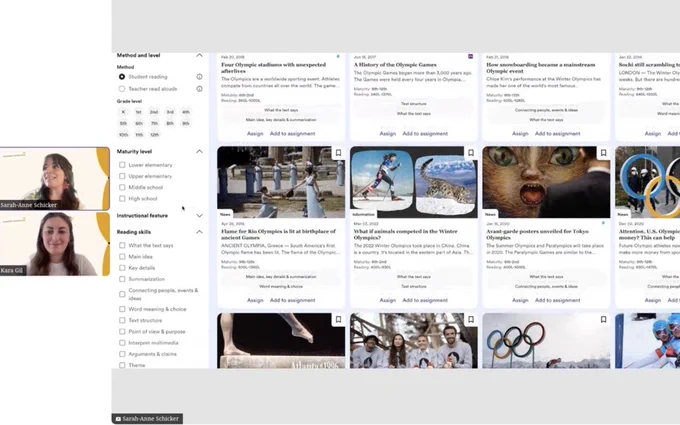Image resolution: width=680 pixels, height=425 pixels.
Task: Show info for Student reading method
Action: coord(199,77)
